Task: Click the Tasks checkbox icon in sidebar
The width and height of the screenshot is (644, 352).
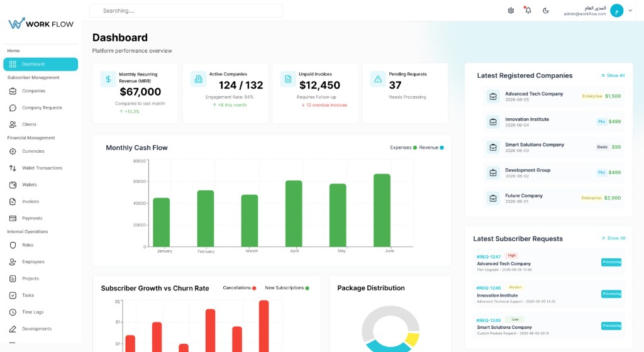Action: click(13, 295)
